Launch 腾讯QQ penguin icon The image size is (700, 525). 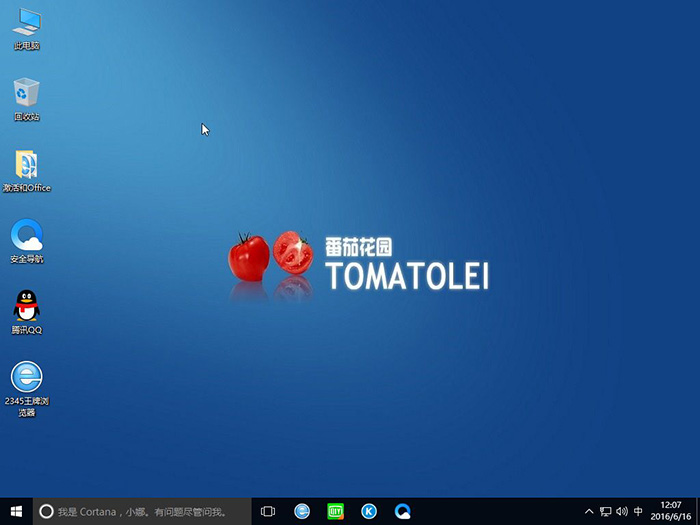click(x=27, y=307)
